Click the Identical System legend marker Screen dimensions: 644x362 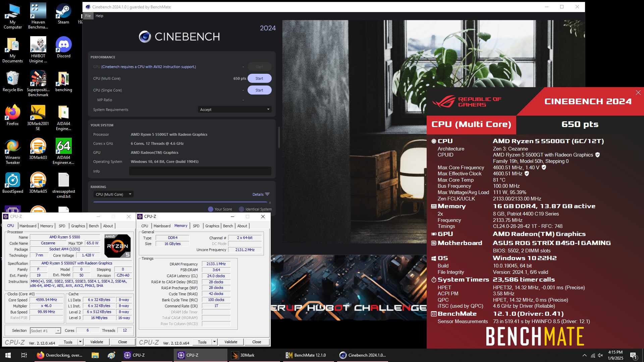click(241, 209)
